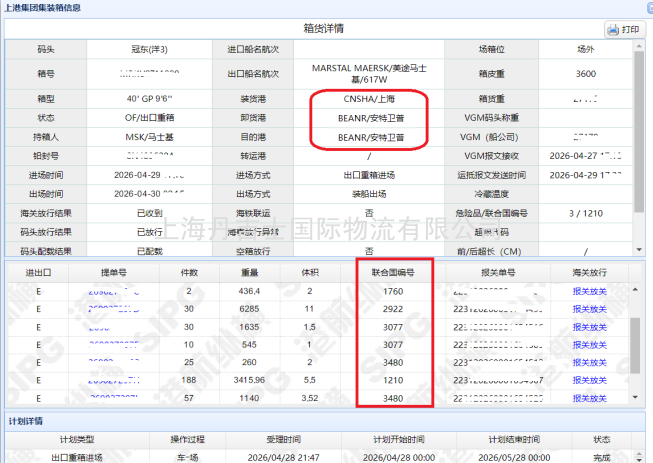Click up arrow of bill list scrollbar
The image size is (653, 463).
coord(635,289)
